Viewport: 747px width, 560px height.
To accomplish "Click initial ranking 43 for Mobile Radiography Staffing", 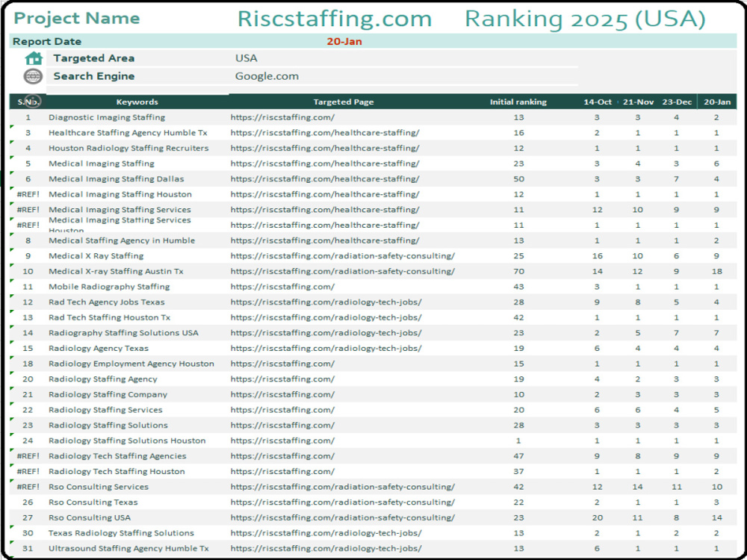I will point(518,287).
